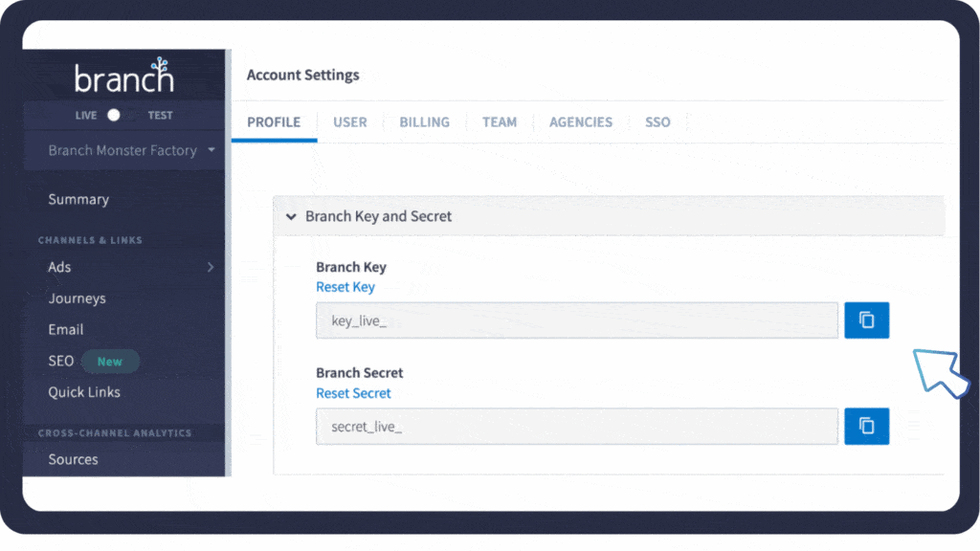Click the Branch logo in sidebar

(124, 77)
